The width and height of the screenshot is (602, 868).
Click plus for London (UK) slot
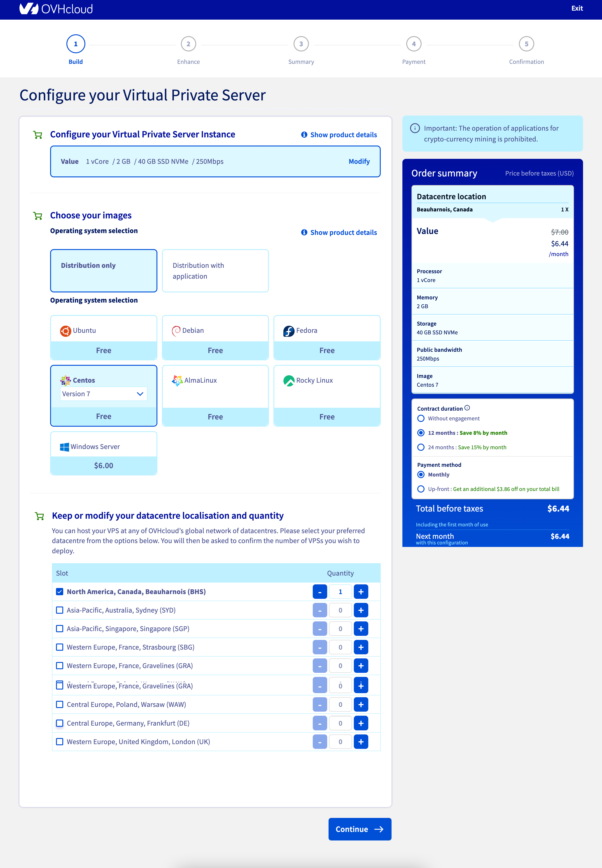click(361, 742)
